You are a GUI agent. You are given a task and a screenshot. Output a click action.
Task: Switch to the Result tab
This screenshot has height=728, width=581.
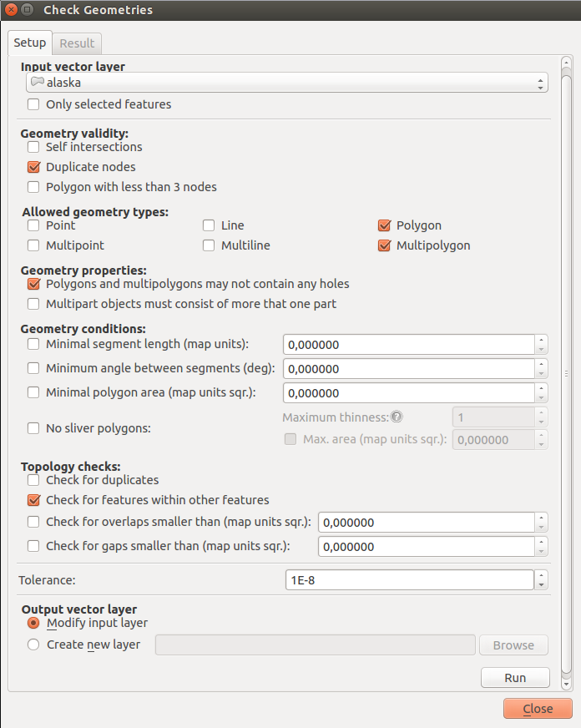point(77,43)
